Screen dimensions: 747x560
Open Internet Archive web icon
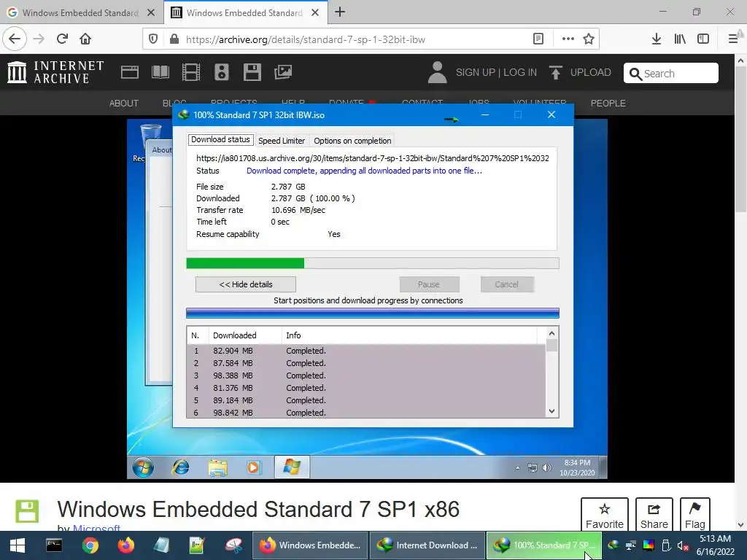[x=130, y=72]
